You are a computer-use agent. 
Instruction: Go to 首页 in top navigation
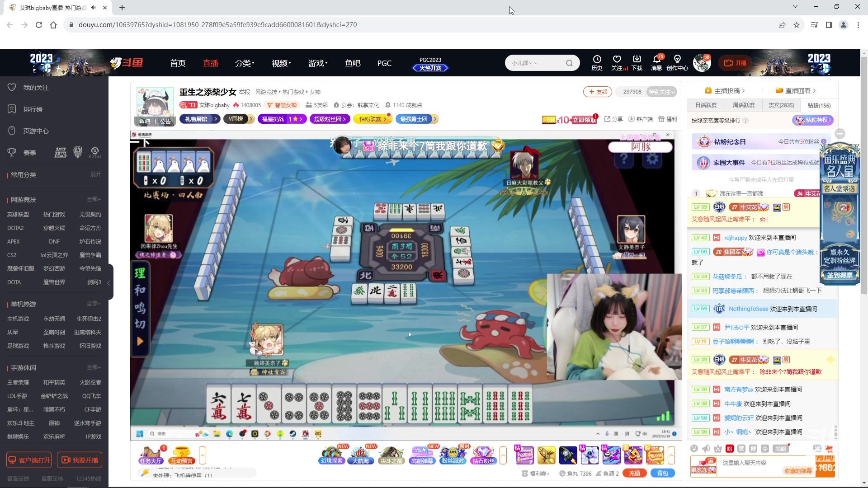click(x=178, y=63)
